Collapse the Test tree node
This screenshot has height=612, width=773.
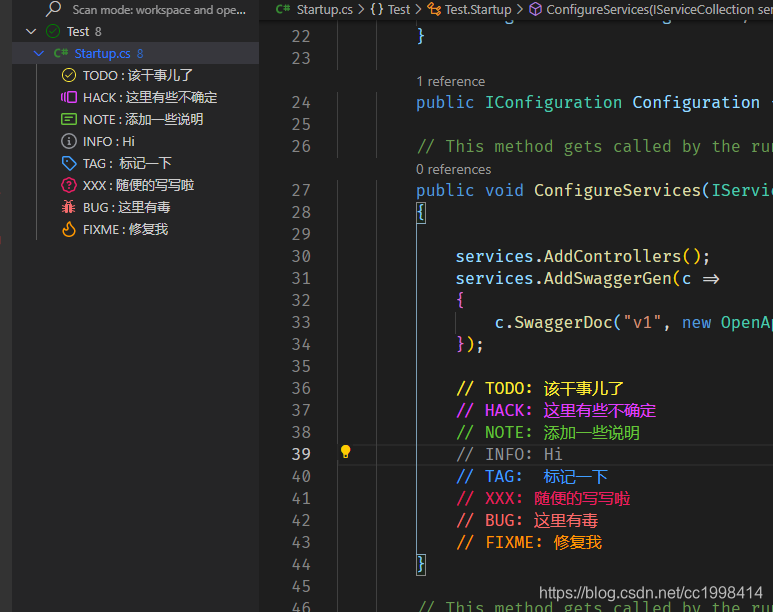coord(31,32)
